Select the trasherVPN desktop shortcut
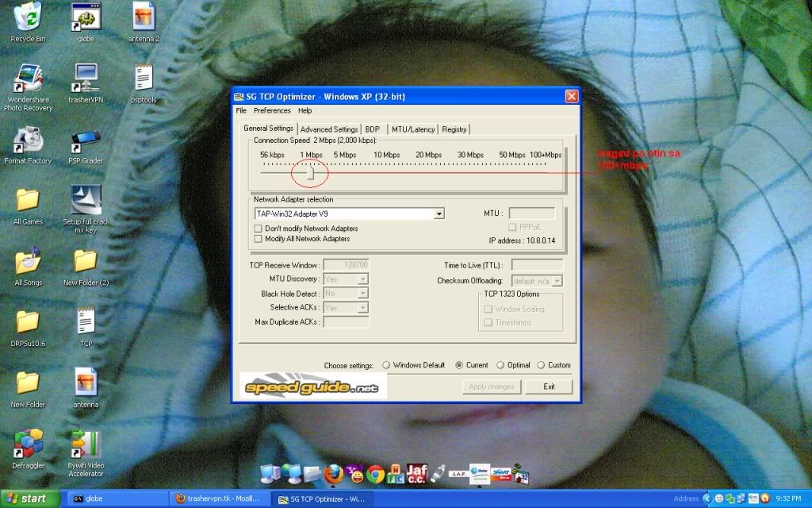This screenshot has height=508, width=812. [x=86, y=83]
